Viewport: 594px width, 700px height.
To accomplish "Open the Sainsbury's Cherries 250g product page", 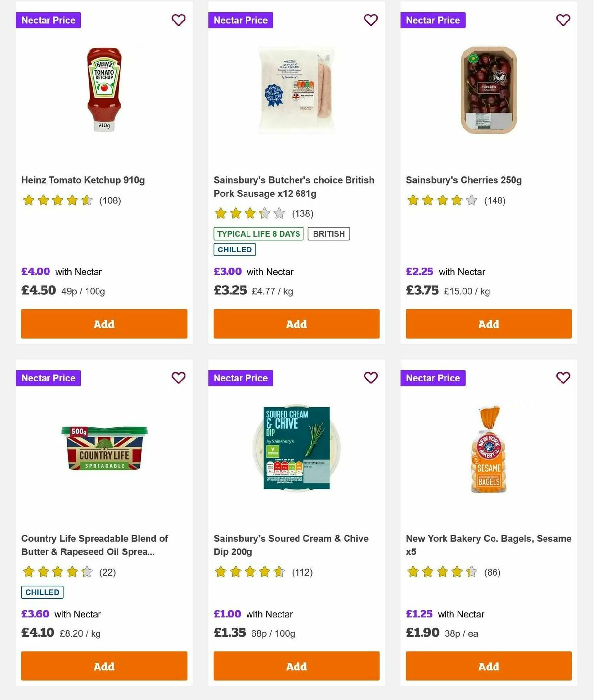I will 463,180.
